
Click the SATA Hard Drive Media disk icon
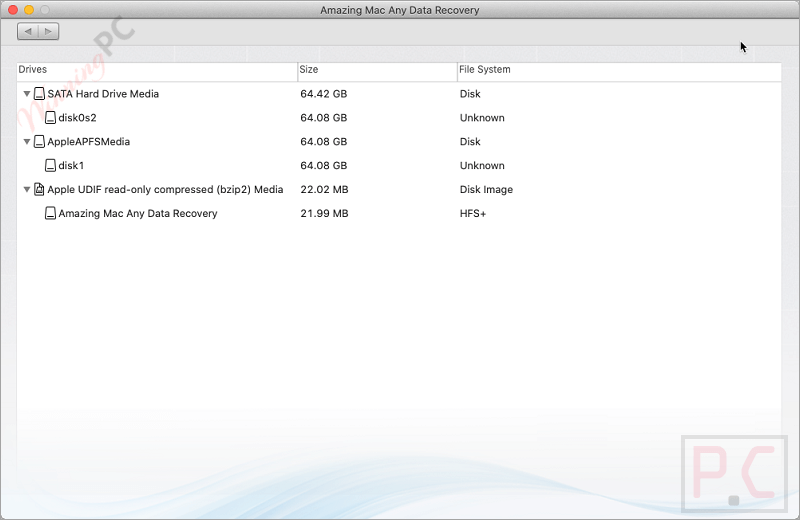click(x=39, y=93)
